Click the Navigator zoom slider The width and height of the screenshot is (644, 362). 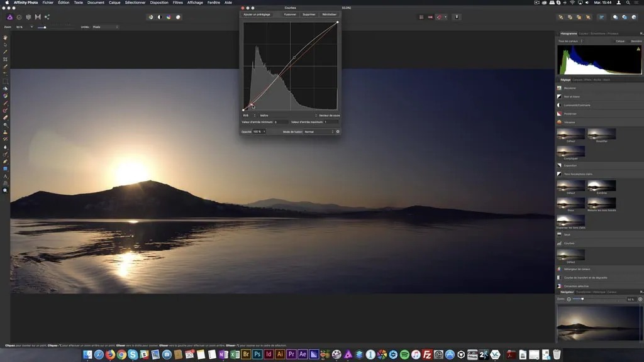click(582, 299)
